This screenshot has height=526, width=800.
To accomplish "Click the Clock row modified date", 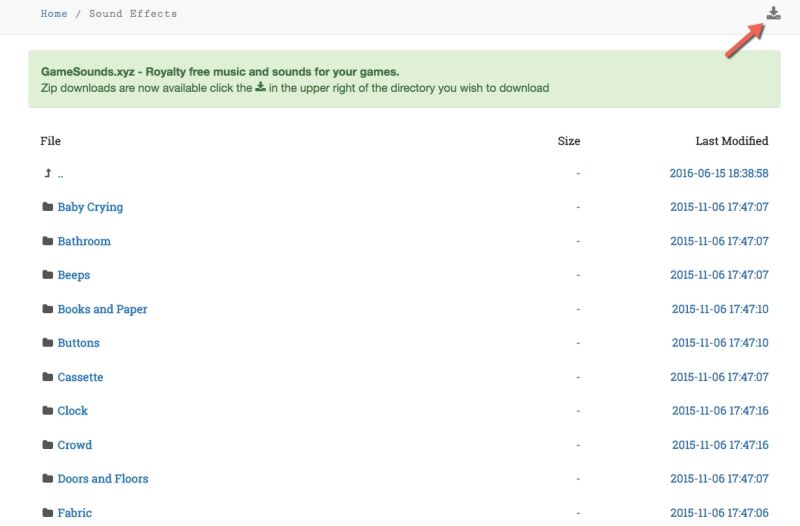I will [x=720, y=410].
